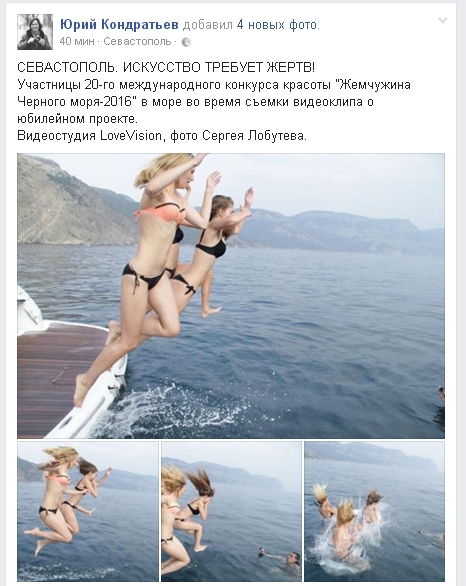Image resolution: width=466 pixels, height=586 pixels.
Task: Click the "Видеостудия LoveVision" credit text
Action: [x=89, y=135]
